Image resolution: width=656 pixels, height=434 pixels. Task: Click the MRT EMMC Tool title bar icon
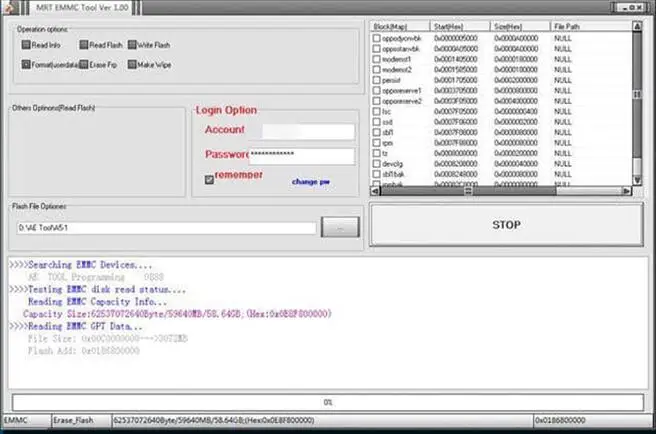[x=9, y=8]
